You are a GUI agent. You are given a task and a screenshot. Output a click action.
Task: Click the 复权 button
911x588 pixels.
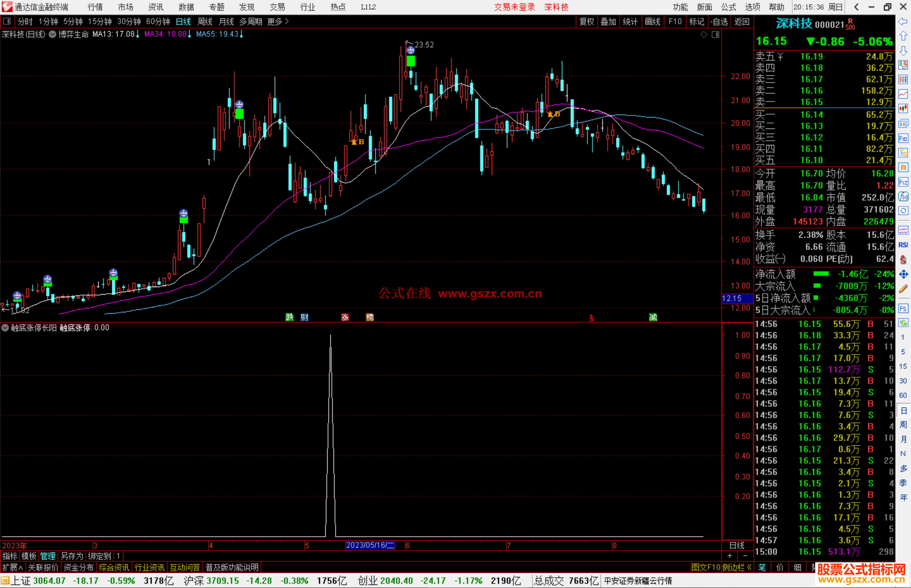point(587,21)
